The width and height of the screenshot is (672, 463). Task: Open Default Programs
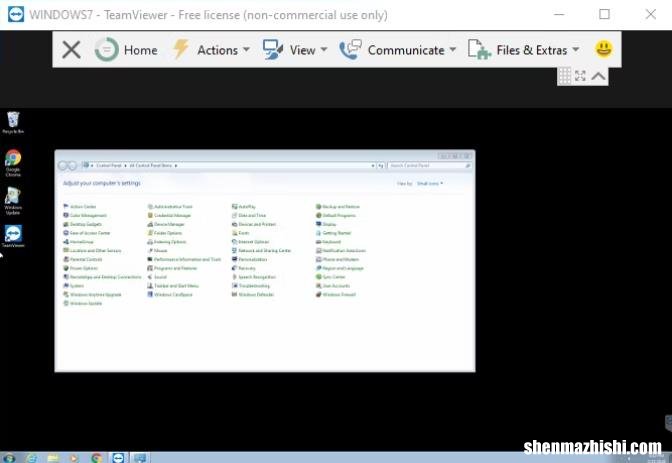point(336,216)
